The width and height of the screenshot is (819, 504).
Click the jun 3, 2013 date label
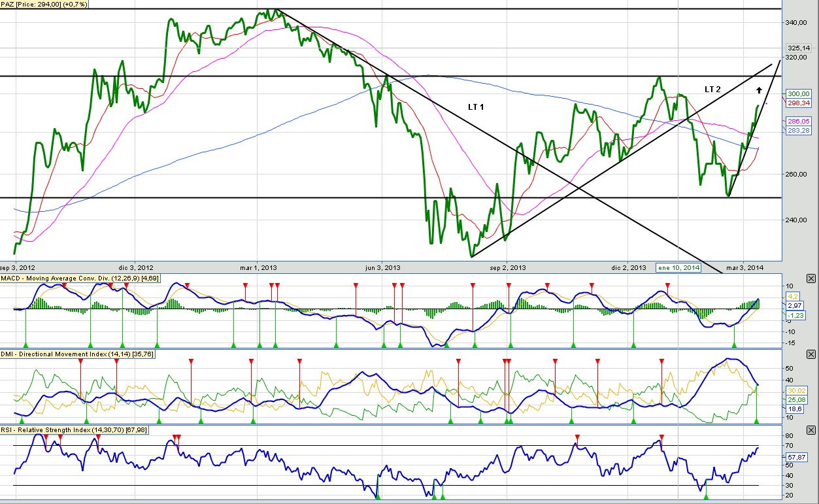[x=382, y=267]
